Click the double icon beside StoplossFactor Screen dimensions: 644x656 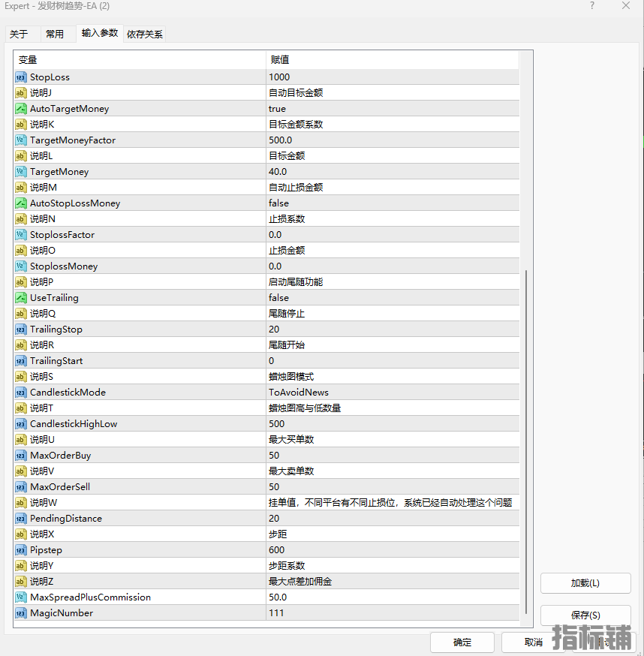[21, 235]
